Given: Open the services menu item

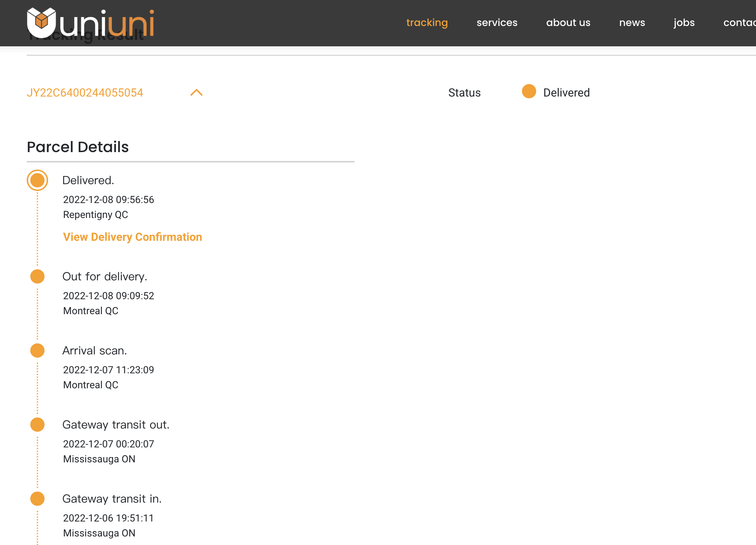Looking at the screenshot, I should point(497,22).
